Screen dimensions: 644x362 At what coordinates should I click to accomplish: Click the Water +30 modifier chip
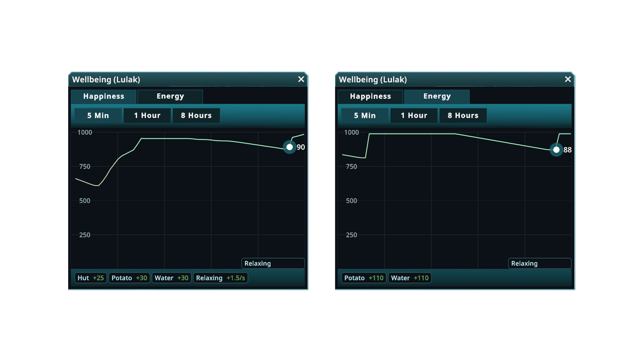point(172,278)
